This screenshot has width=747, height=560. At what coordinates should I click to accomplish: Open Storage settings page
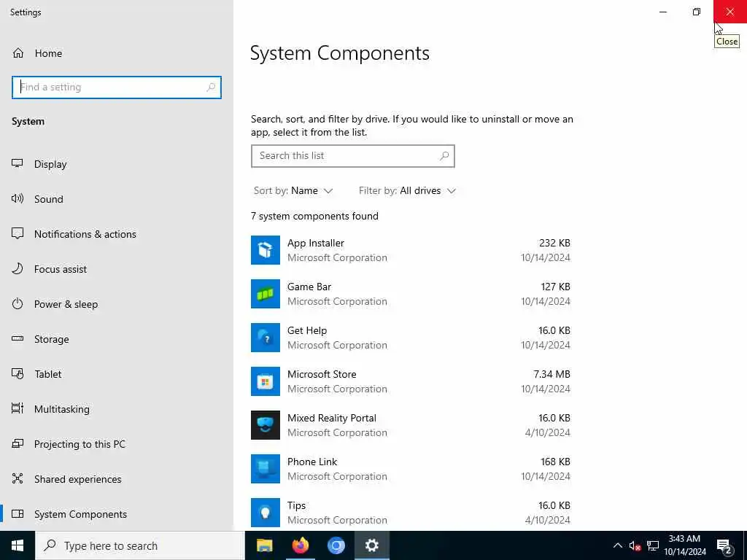click(117, 339)
